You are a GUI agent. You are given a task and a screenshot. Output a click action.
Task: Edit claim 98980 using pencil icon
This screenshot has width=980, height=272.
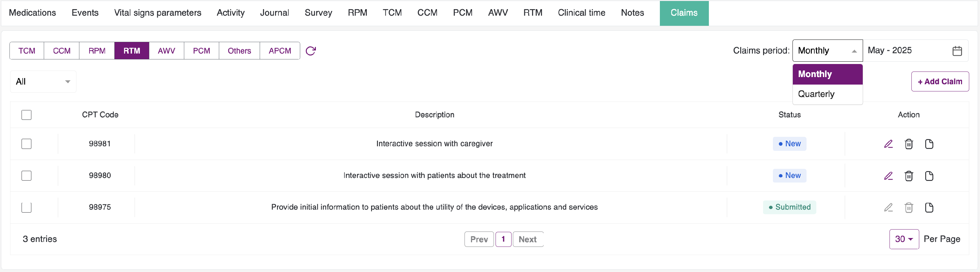(x=888, y=176)
